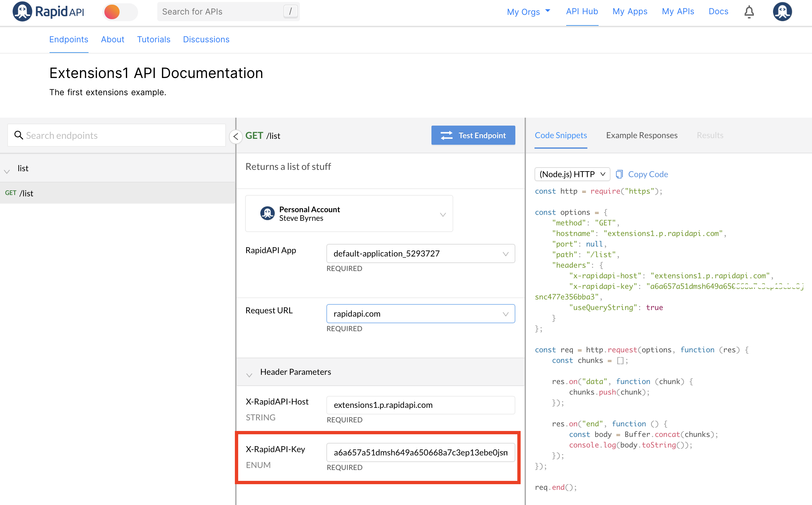Collapse the endpoints sidebar with the arrow
812x505 pixels.
(x=236, y=136)
